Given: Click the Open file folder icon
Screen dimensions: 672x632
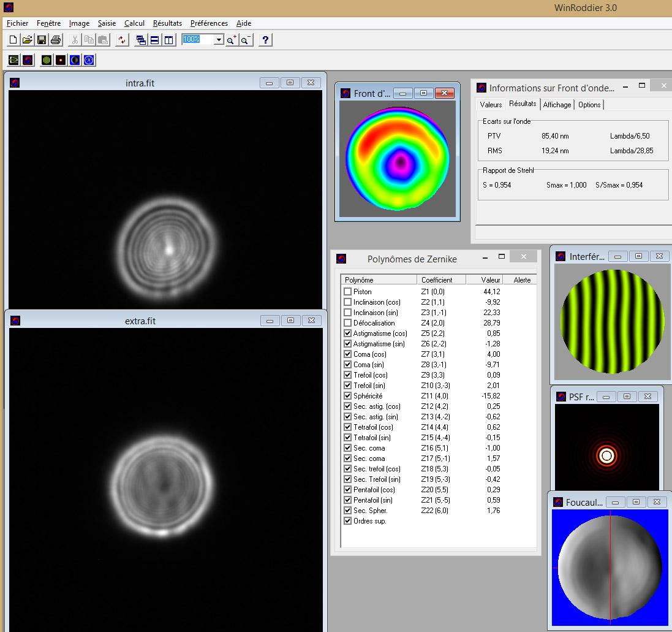Looking at the screenshot, I should (x=27, y=40).
